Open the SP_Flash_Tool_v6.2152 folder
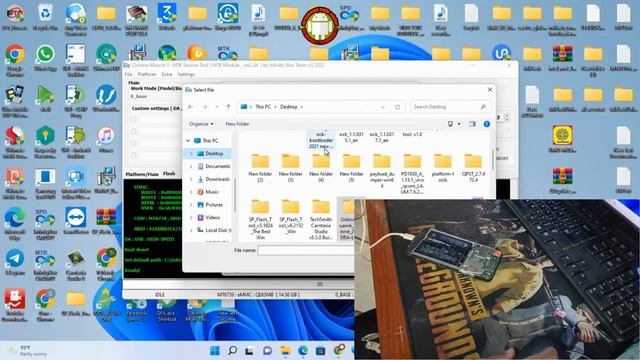 [291, 216]
